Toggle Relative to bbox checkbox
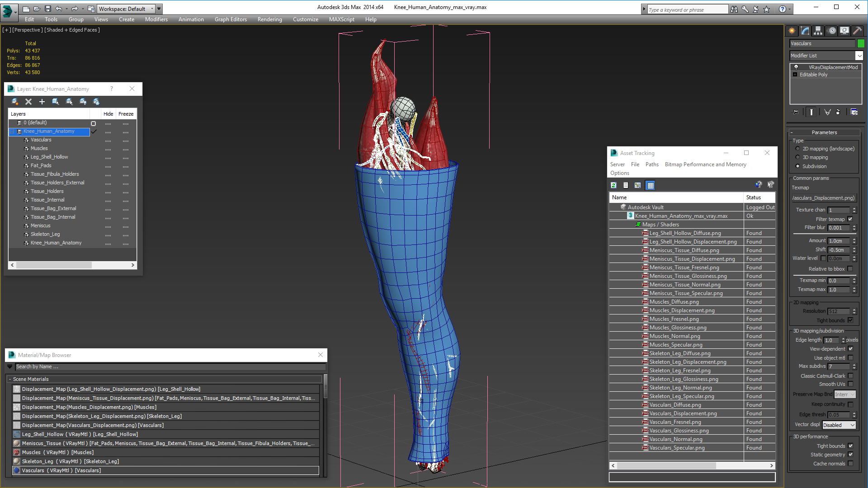The height and width of the screenshot is (488, 868). point(850,269)
